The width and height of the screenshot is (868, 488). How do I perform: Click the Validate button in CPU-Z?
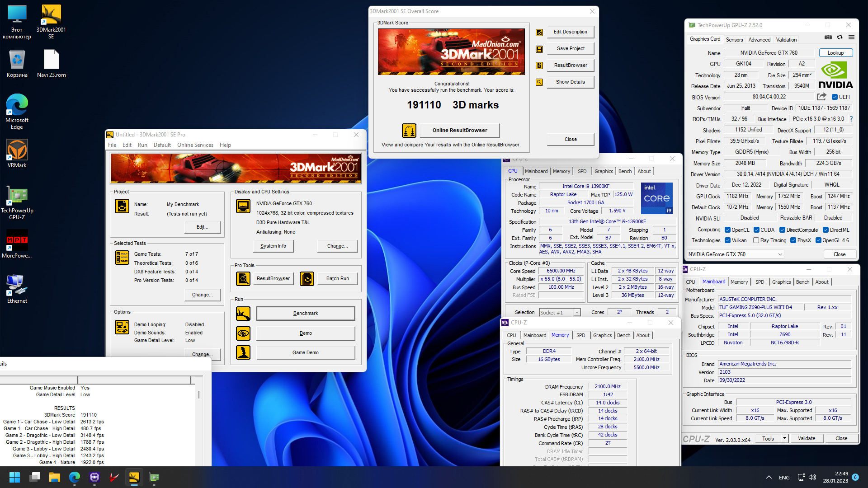[x=807, y=438]
